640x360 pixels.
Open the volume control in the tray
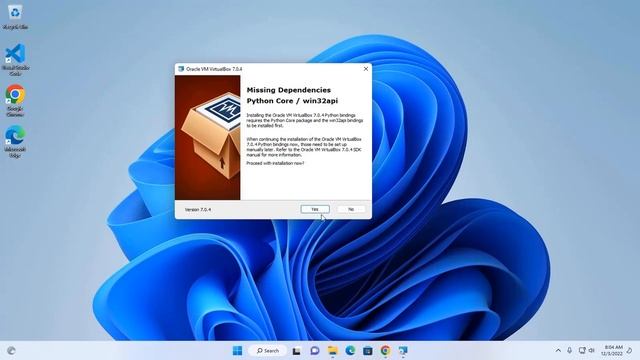pyautogui.click(x=591, y=351)
